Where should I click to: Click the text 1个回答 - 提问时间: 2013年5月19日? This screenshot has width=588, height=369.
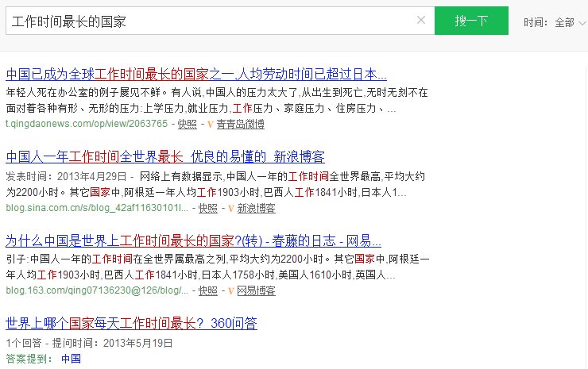(89, 343)
